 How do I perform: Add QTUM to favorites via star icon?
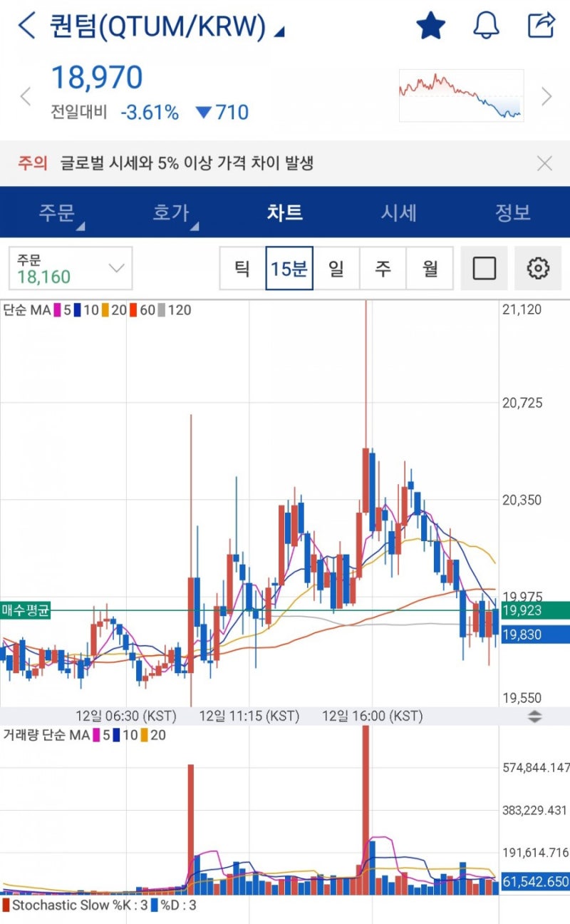click(x=432, y=24)
